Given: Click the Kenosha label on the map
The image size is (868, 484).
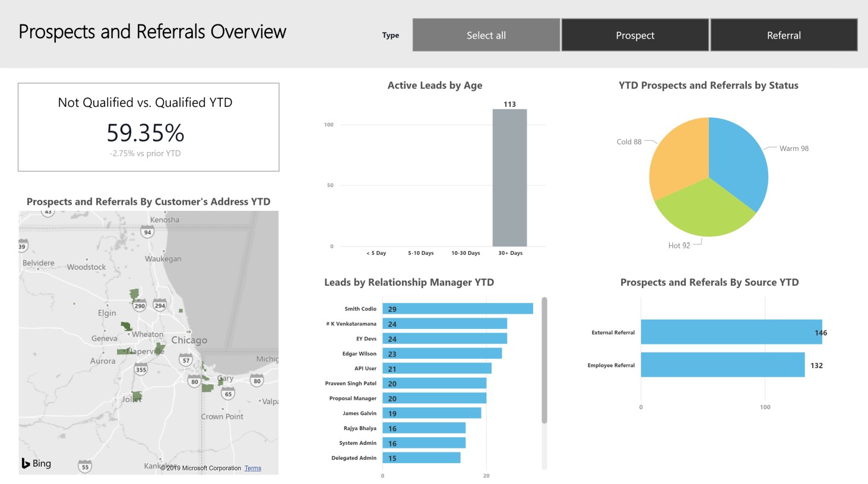Looking at the screenshot, I should (x=164, y=220).
